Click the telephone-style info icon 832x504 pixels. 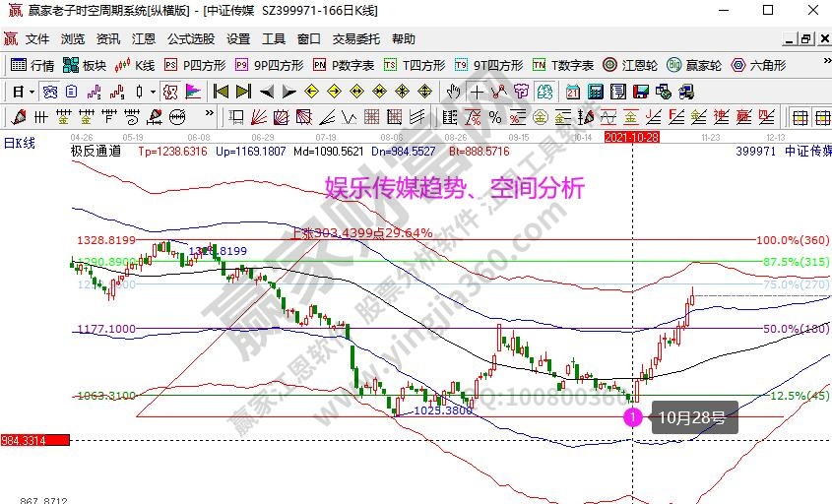point(50,93)
